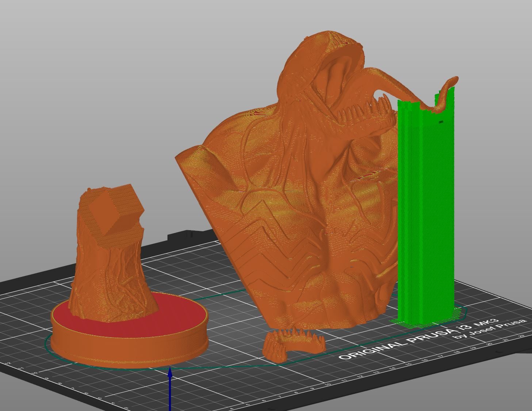
Task: Click the blue axis arrow at bed front
Action: tap(170, 389)
